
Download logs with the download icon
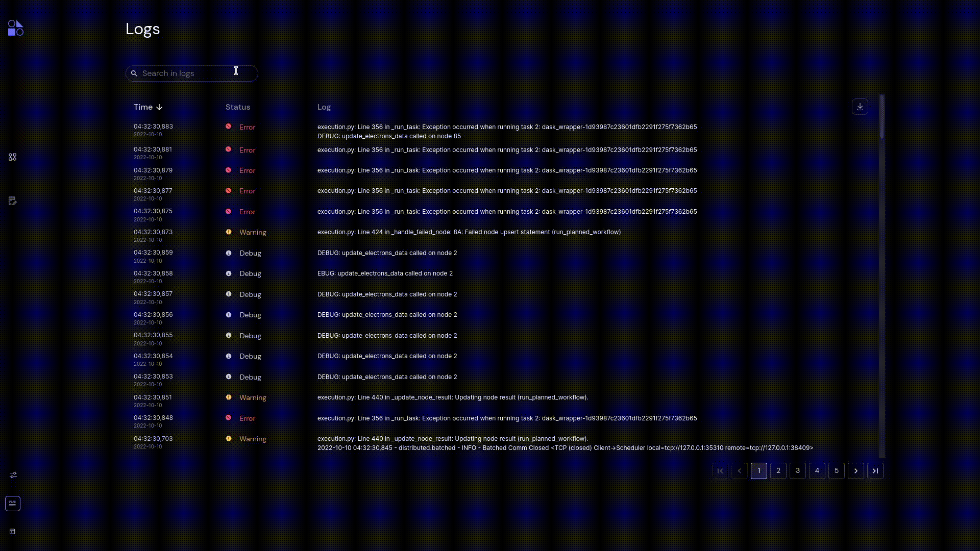[860, 107]
